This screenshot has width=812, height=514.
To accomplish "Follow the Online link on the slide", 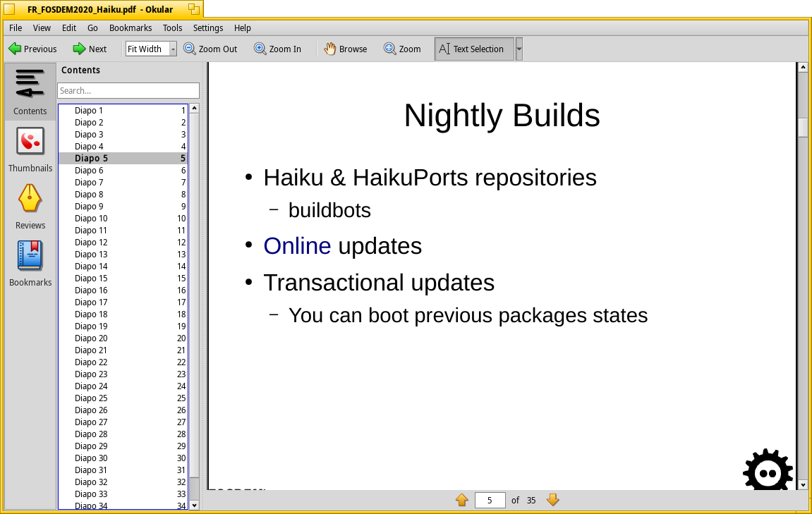I will [297, 246].
